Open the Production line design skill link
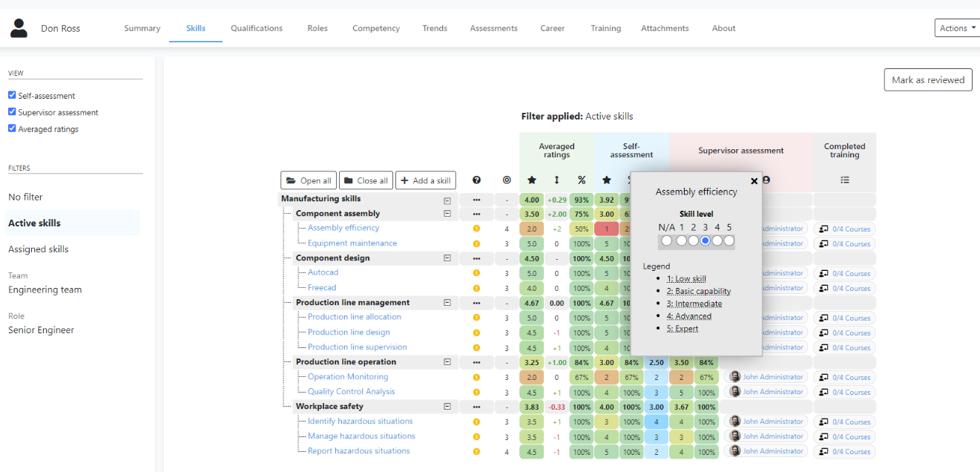 (x=349, y=332)
